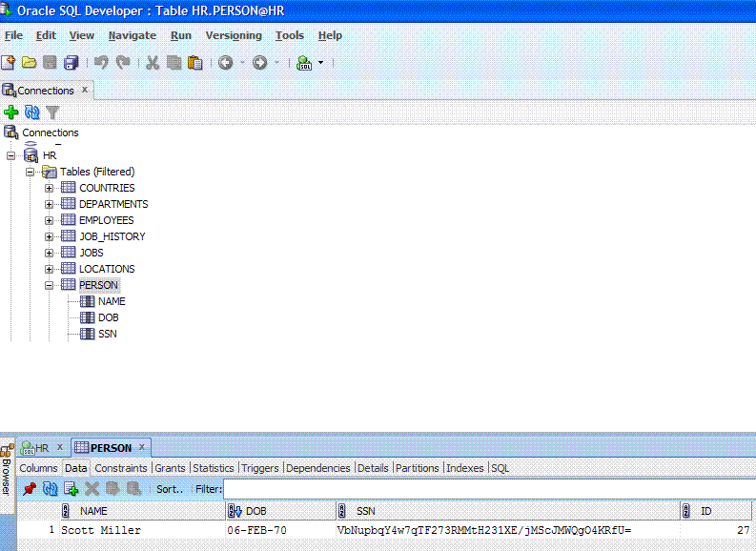Switch to the Indexes tab

click(465, 468)
